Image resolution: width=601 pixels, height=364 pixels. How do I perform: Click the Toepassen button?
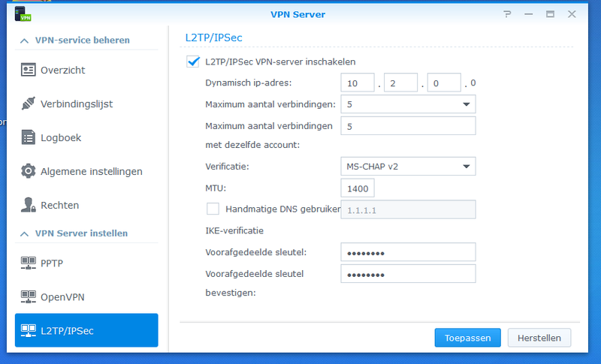[467, 338]
